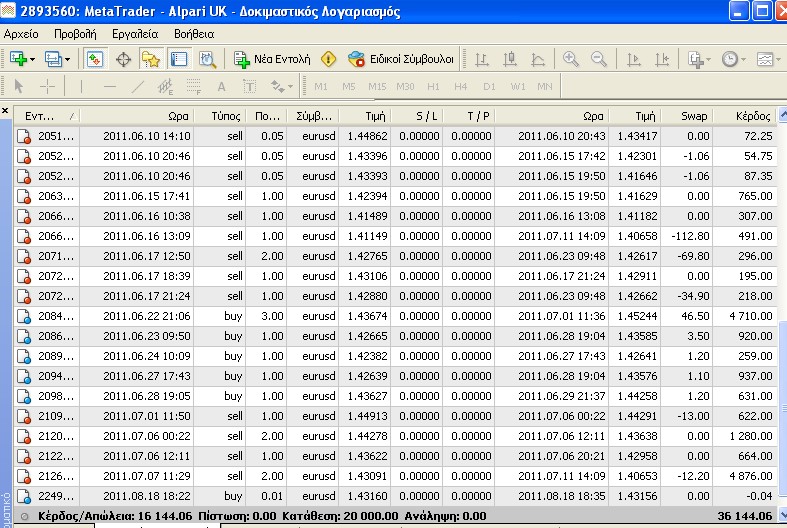787x528 pixels.
Task: Open the Αρχείο menu
Action: pyautogui.click(x=21, y=34)
